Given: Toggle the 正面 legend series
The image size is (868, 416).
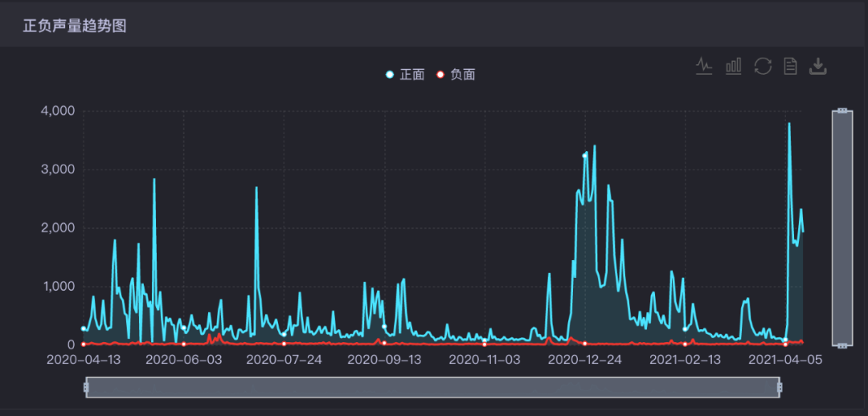Looking at the screenshot, I should (405, 75).
